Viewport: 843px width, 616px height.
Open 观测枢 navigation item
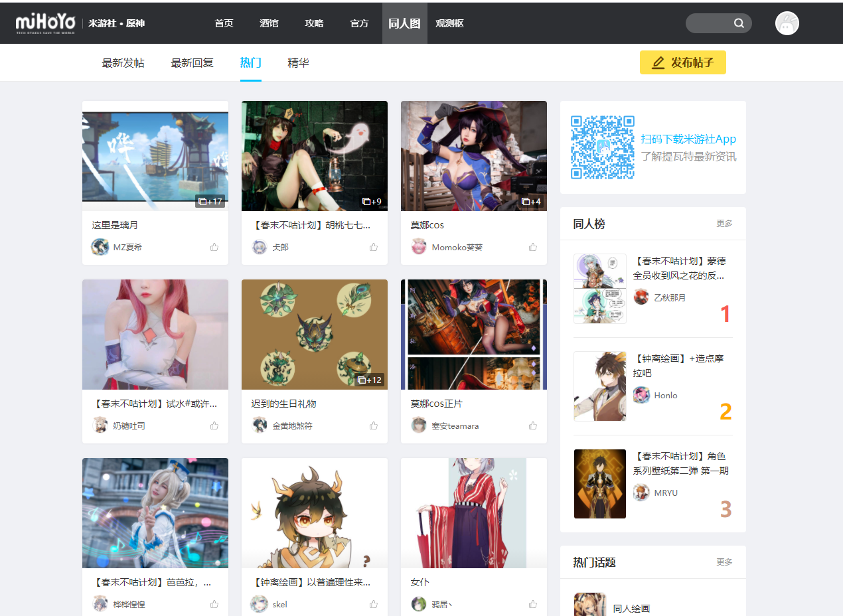pyautogui.click(x=449, y=23)
